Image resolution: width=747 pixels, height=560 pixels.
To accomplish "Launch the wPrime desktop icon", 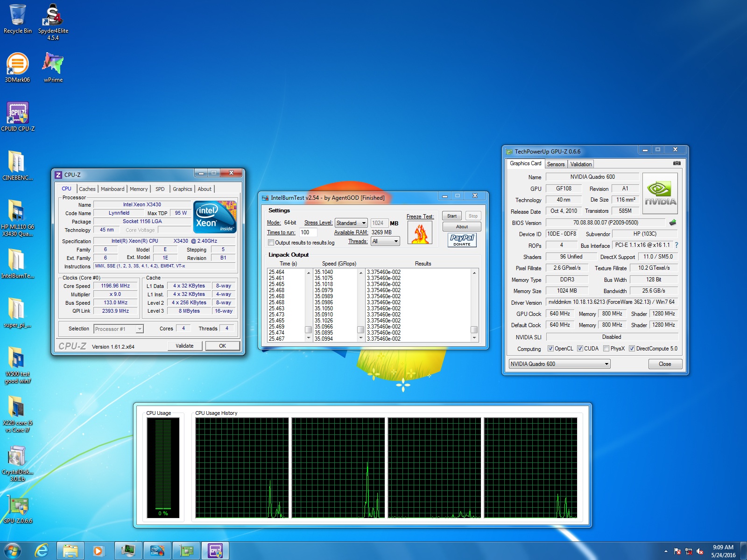I will tap(53, 68).
